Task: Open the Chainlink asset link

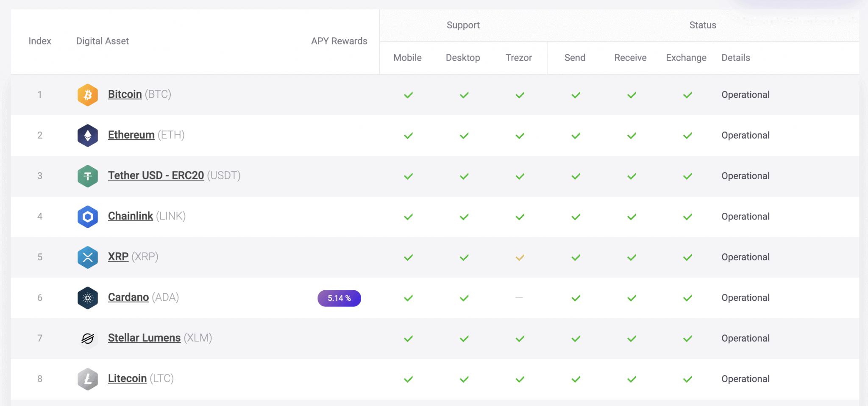Action: [130, 216]
